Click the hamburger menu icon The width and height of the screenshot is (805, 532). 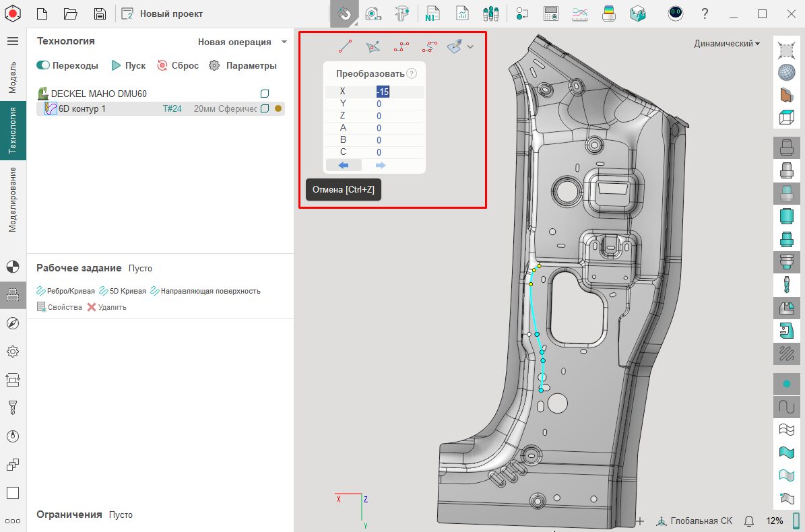pyautogui.click(x=13, y=41)
